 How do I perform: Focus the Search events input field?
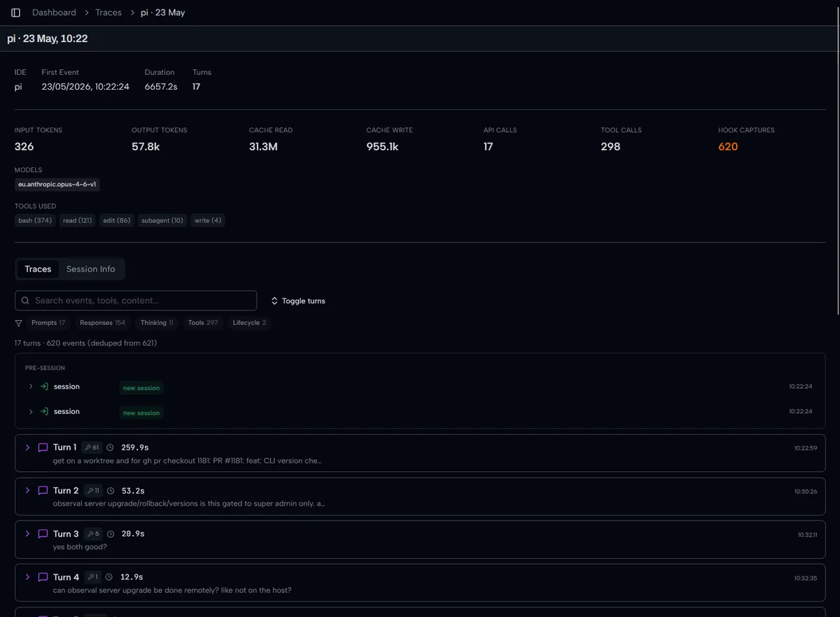pyautogui.click(x=136, y=300)
